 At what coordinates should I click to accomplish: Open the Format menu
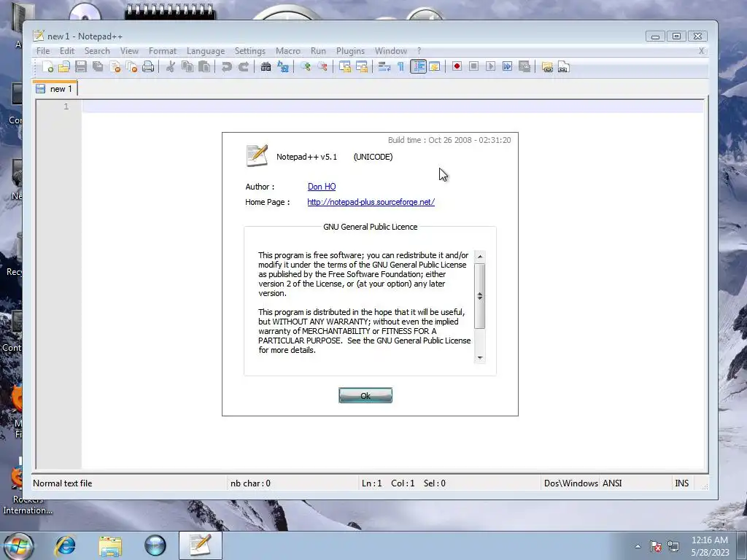pyautogui.click(x=163, y=51)
